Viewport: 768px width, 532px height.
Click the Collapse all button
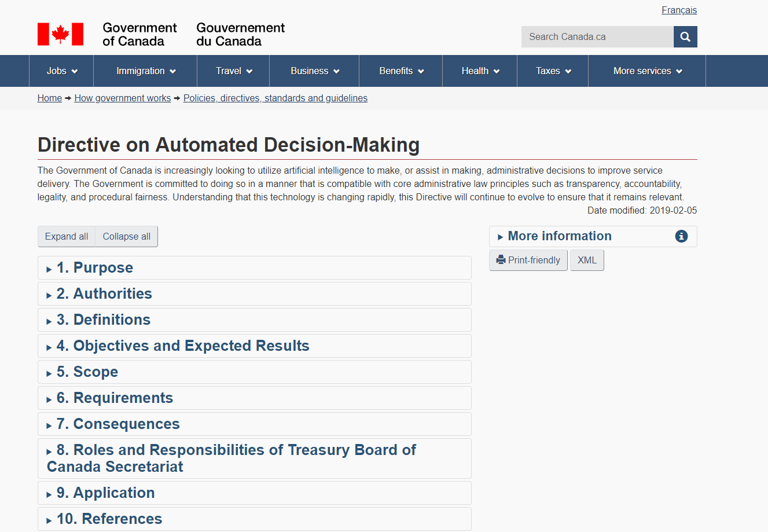coord(127,236)
